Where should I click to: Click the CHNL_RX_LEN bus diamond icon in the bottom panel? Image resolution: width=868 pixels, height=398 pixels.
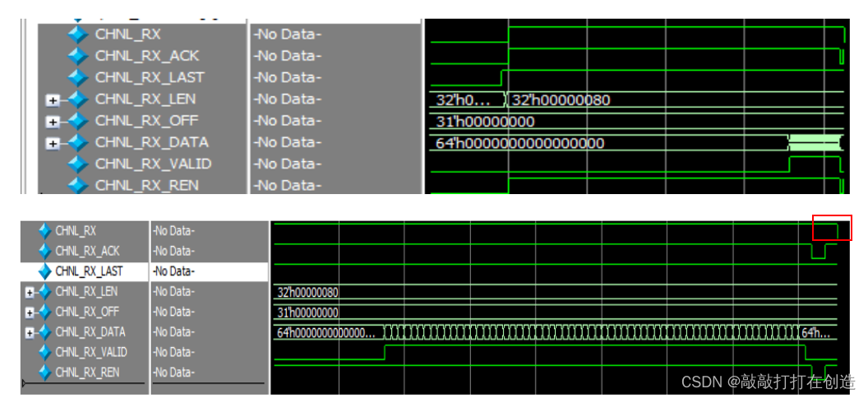pos(45,292)
